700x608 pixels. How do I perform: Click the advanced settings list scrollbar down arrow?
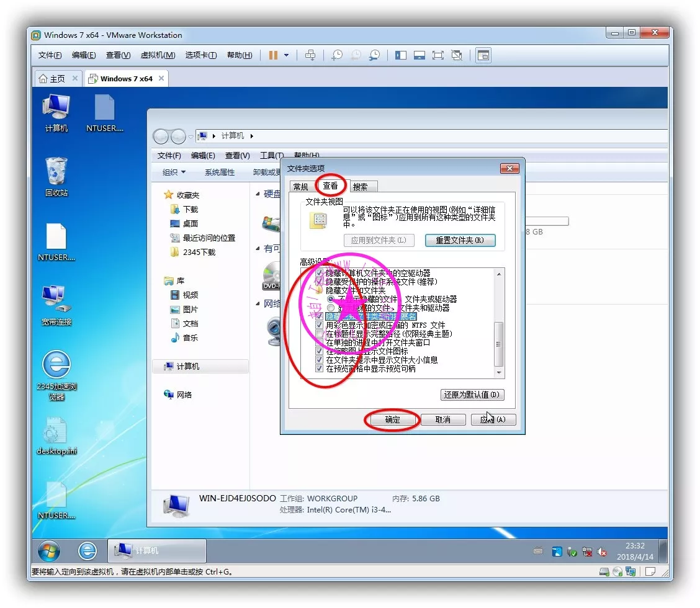pyautogui.click(x=498, y=373)
